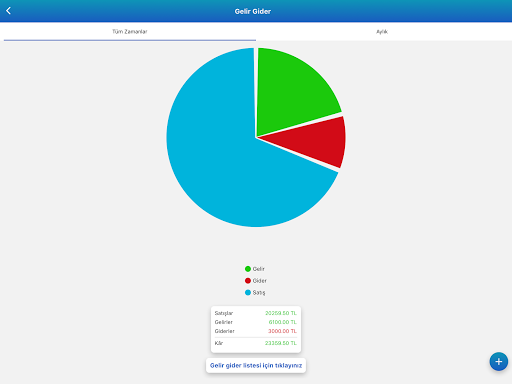512x384 pixels.
Task: Click the Satış legend label
Action: (x=259, y=293)
